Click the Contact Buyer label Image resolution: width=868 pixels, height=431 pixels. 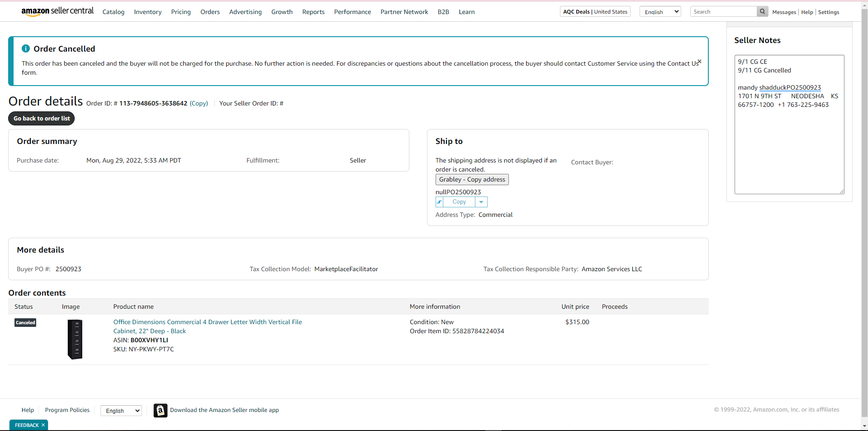pyautogui.click(x=592, y=162)
